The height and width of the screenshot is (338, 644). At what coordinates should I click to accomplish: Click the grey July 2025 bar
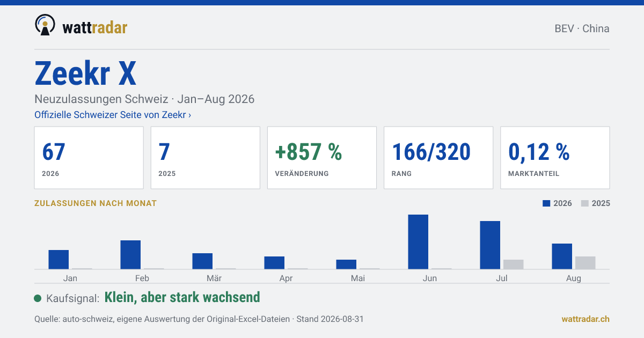pyautogui.click(x=514, y=264)
